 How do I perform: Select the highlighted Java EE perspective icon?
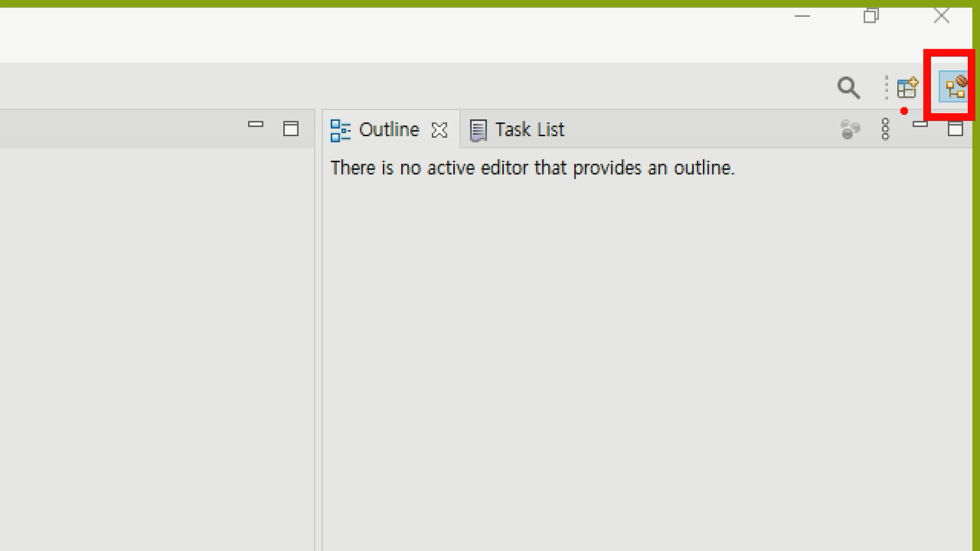coord(954,87)
